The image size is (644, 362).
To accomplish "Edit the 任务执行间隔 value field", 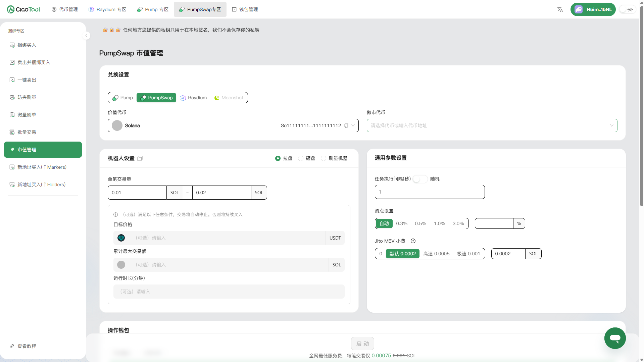I will click(430, 192).
